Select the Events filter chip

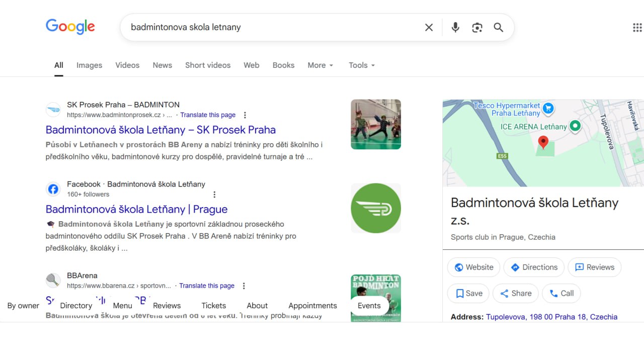coord(369,306)
